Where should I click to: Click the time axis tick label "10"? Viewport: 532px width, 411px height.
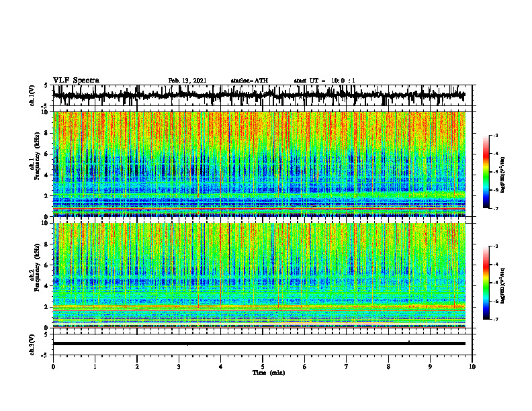[x=472, y=367]
